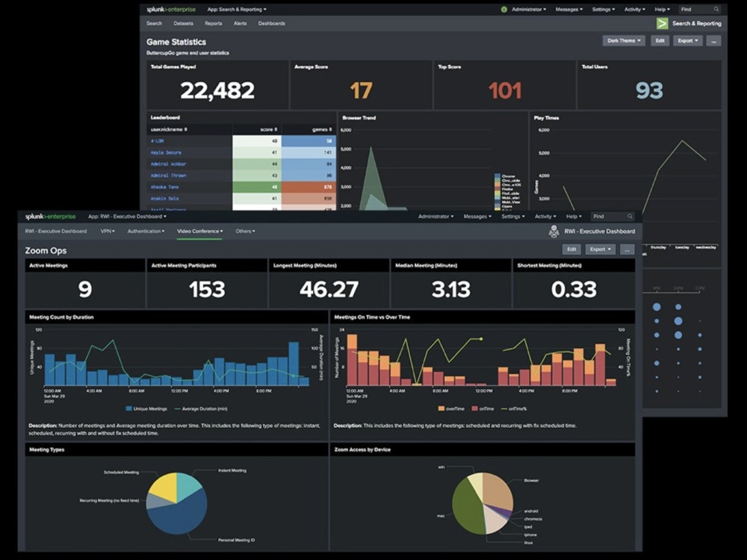The height and width of the screenshot is (560, 747).
Task: Click inside the Find search field
Action: [695, 10]
